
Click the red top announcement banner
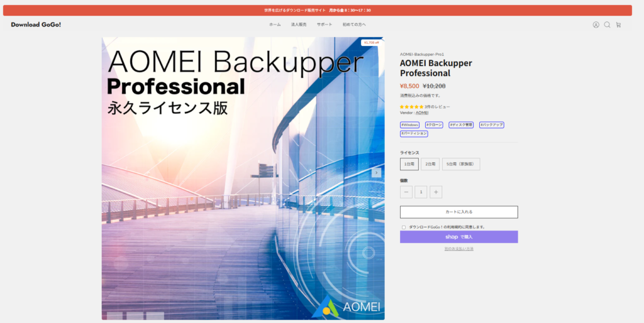pos(318,10)
